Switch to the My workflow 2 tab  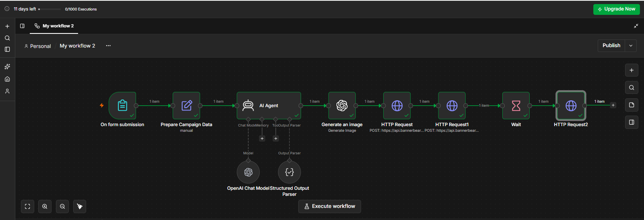(x=54, y=26)
